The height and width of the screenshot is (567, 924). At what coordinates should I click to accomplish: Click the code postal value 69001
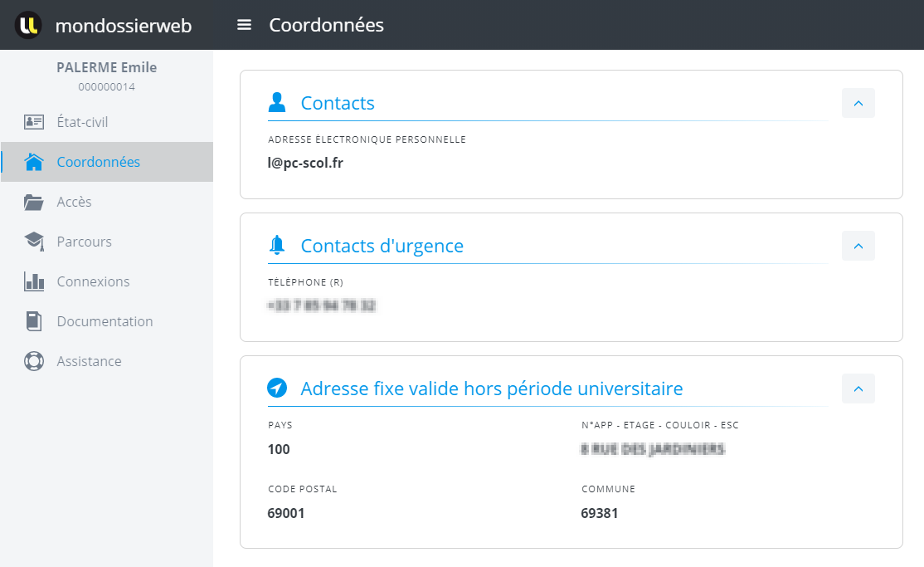coord(286,513)
